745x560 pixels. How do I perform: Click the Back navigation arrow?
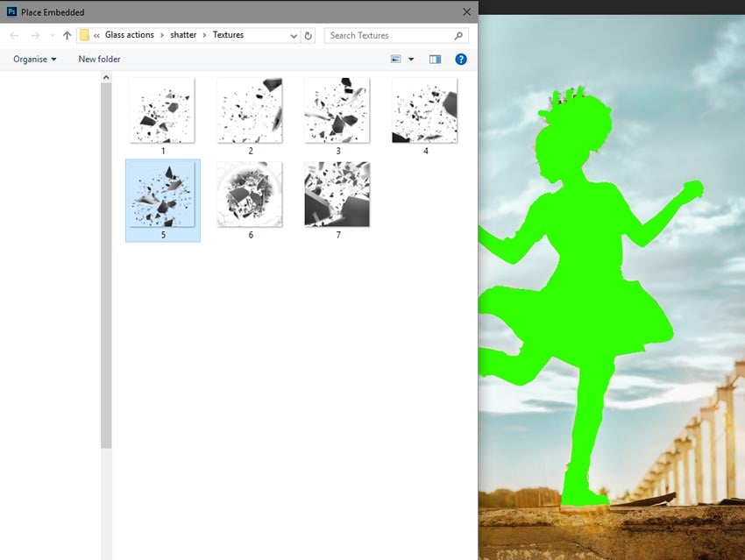tap(14, 35)
